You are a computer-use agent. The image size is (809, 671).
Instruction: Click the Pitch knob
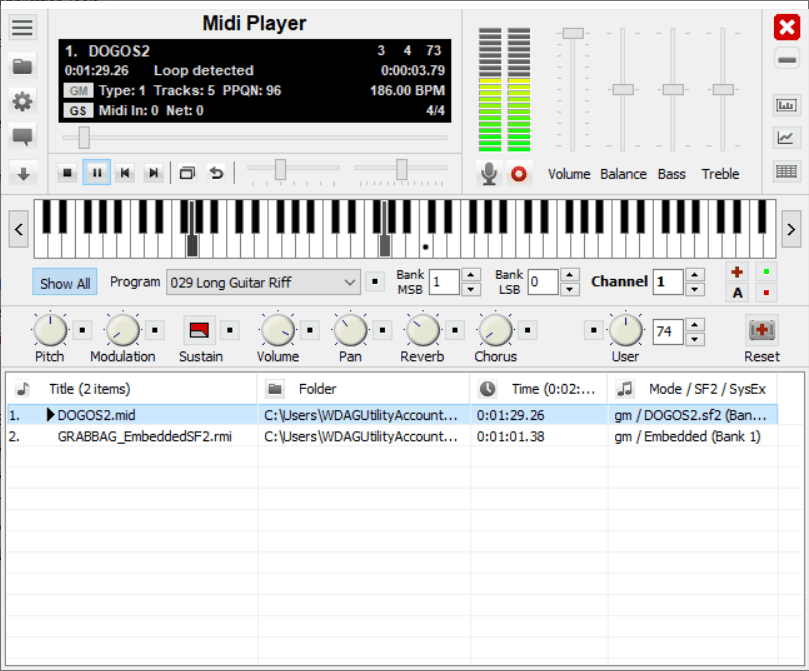point(50,330)
